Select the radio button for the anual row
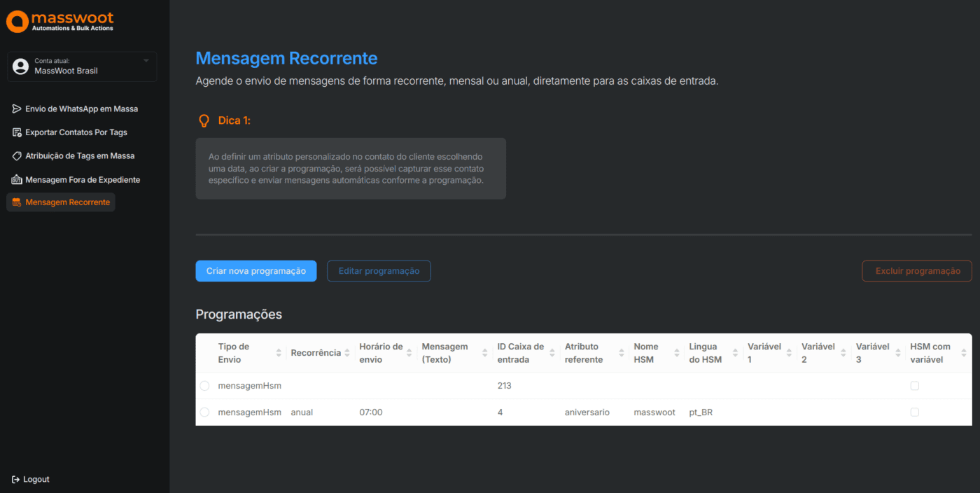 [204, 412]
